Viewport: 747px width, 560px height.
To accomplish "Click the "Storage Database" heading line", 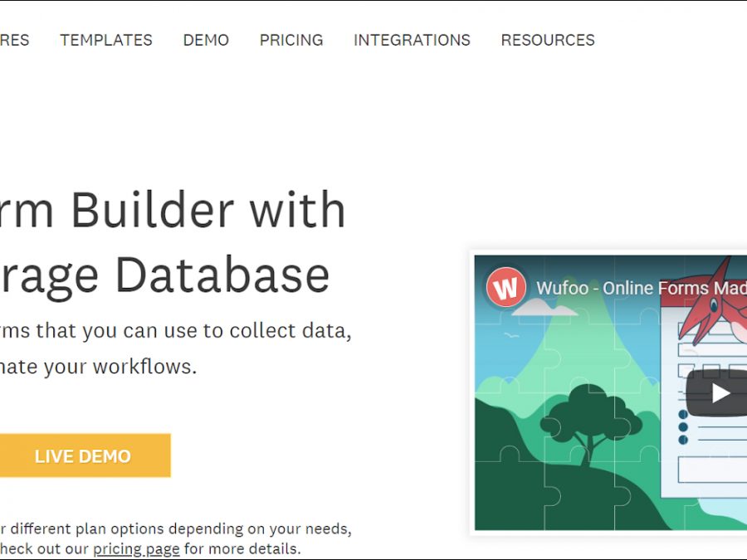I will (x=164, y=275).
